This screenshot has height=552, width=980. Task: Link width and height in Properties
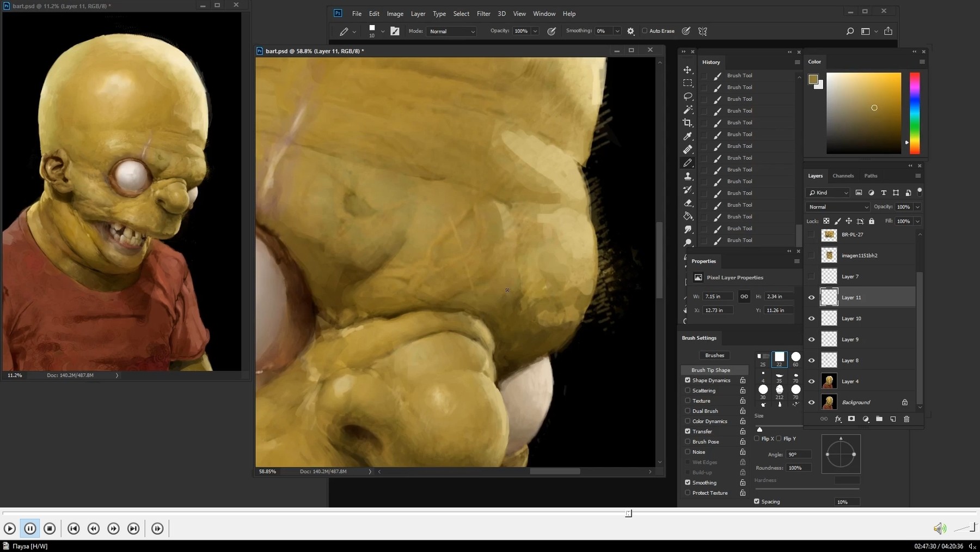744,296
